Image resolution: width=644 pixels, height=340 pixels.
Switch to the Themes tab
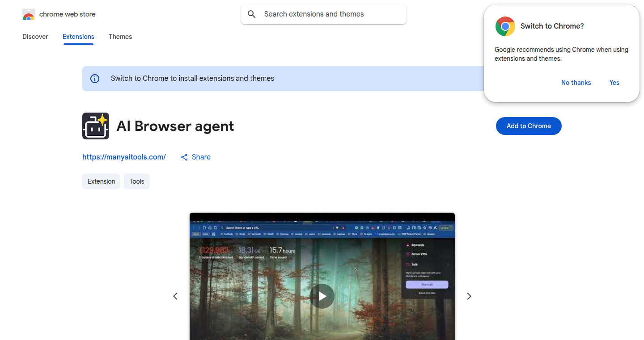click(x=120, y=37)
